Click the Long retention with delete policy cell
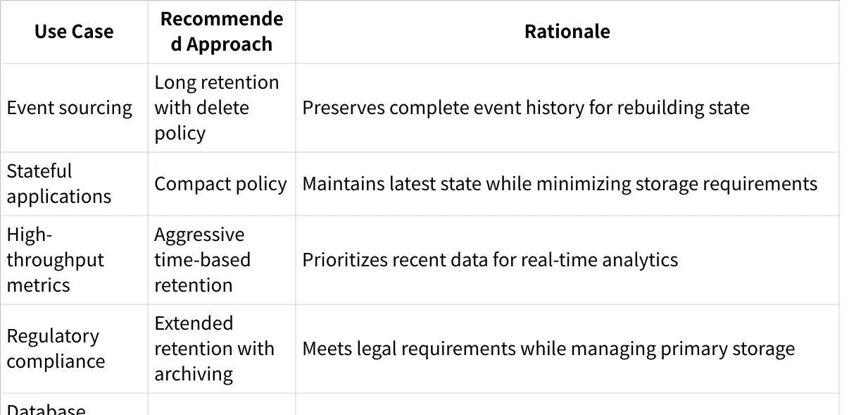Viewport: 868px width, 415px height. click(x=217, y=108)
